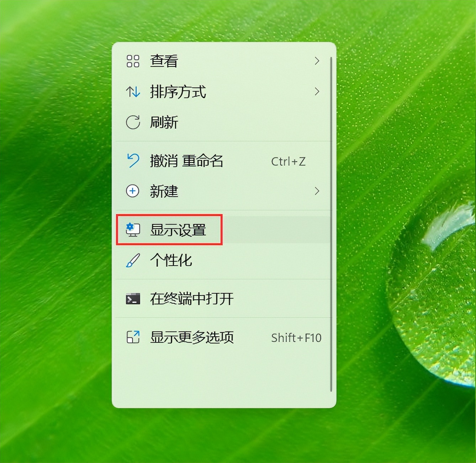Click the blue undo arrow icon
The height and width of the screenshot is (463, 476).
[133, 161]
